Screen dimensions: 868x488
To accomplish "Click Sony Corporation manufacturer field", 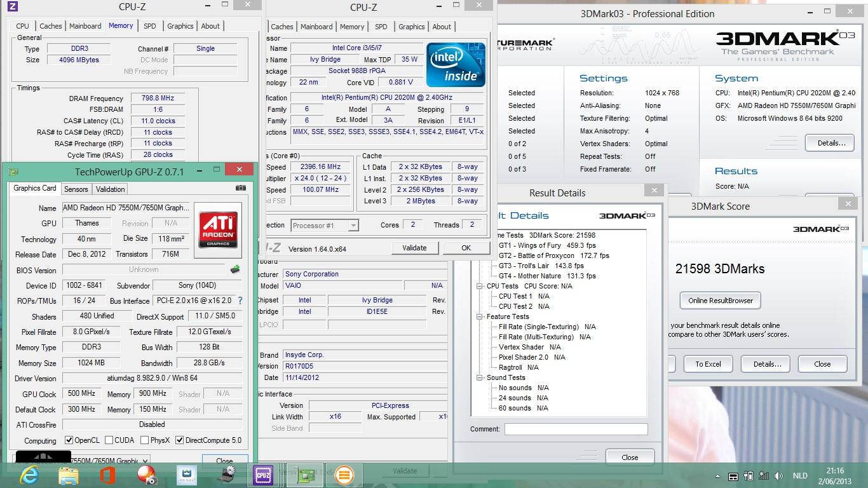I will (x=364, y=274).
